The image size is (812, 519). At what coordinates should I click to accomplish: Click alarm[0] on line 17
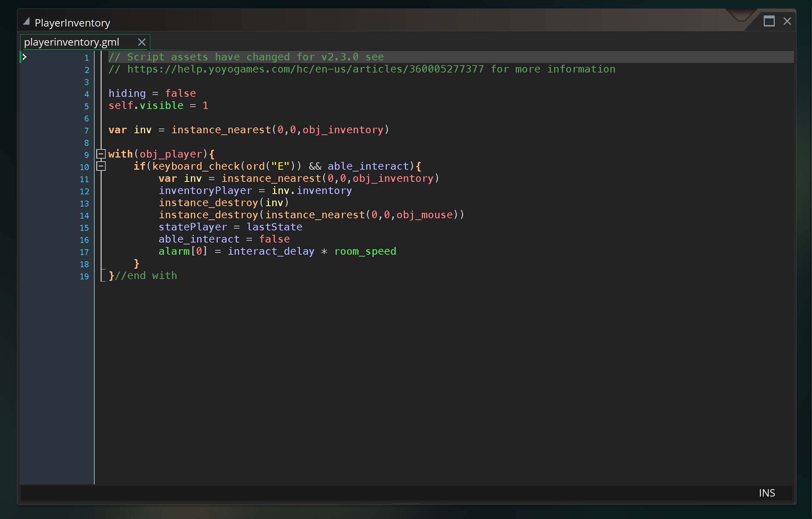(x=183, y=251)
